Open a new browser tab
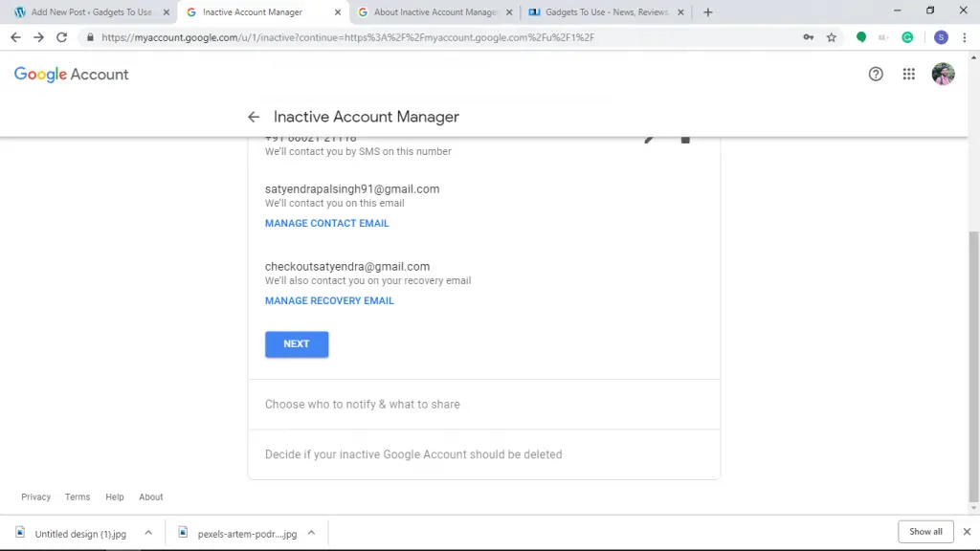 pyautogui.click(x=707, y=11)
